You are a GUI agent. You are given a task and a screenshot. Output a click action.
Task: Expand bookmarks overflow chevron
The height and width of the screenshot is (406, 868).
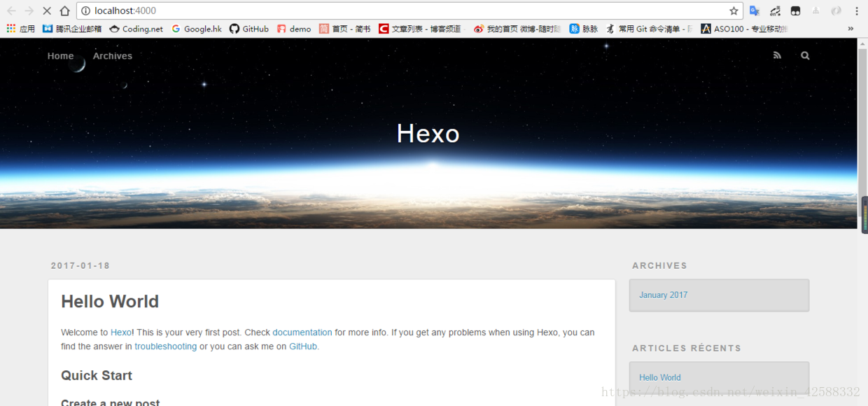[x=850, y=29]
